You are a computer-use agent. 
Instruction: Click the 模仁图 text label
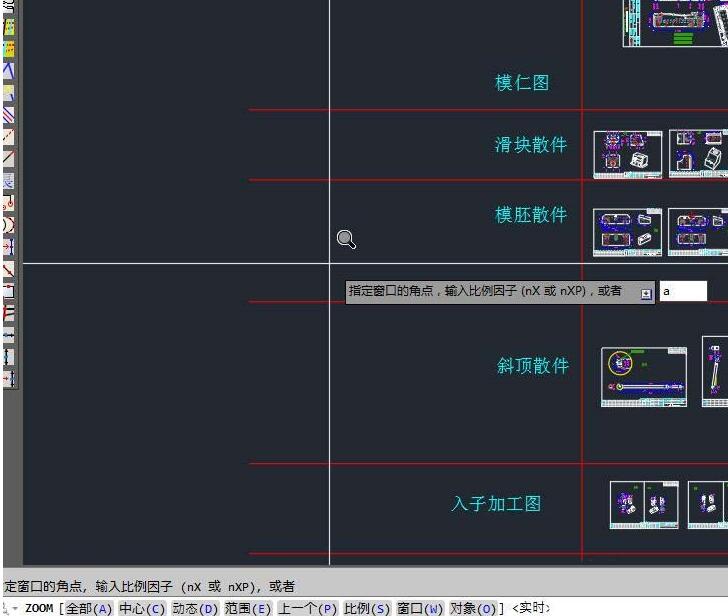[522, 83]
